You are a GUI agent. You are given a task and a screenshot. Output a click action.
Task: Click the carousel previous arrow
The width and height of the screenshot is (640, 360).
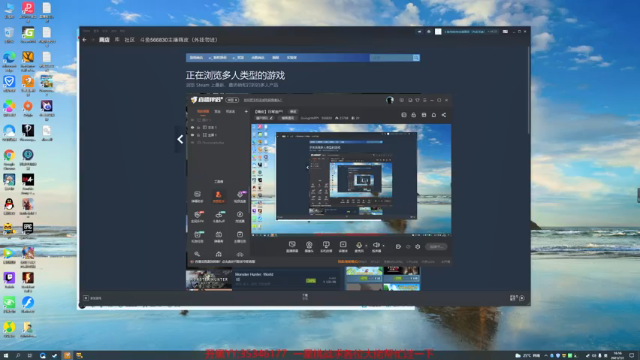pyautogui.click(x=180, y=139)
